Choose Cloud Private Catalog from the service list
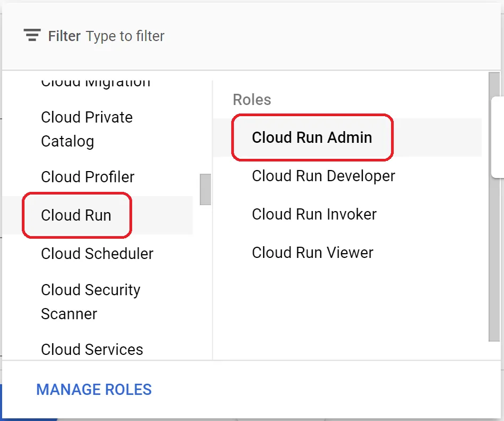Image resolution: width=504 pixels, height=421 pixels. point(87,129)
